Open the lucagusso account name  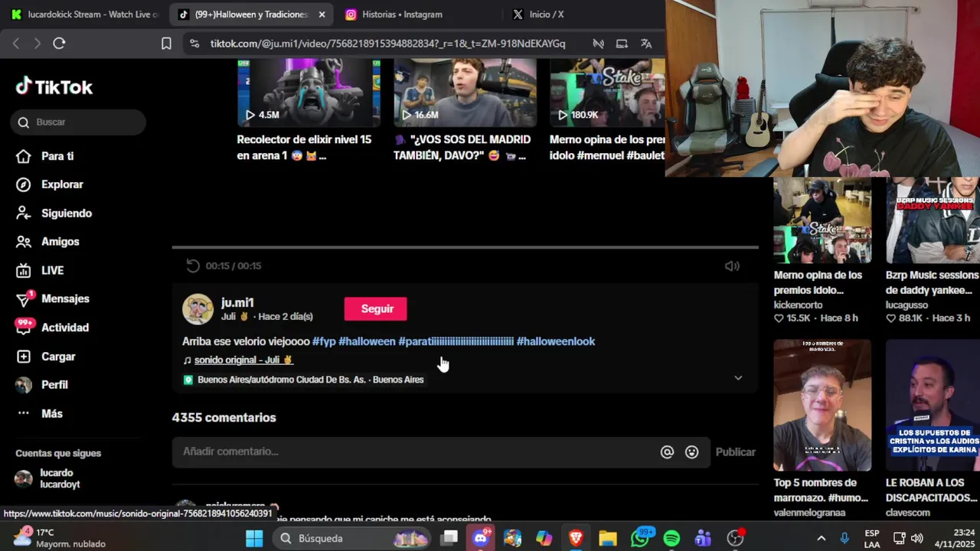tap(907, 305)
